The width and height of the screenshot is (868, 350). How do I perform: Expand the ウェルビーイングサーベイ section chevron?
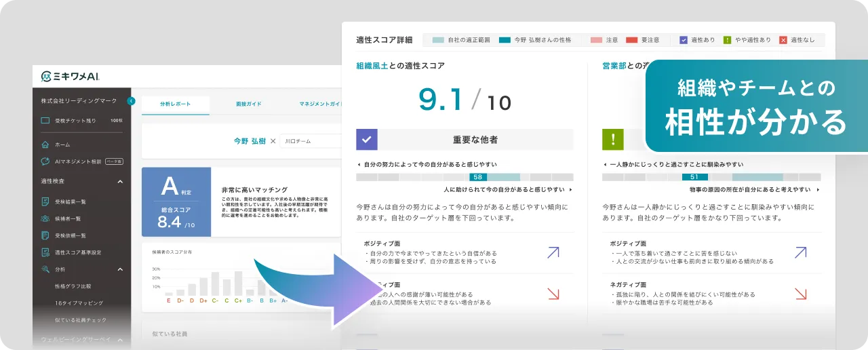tap(120, 339)
